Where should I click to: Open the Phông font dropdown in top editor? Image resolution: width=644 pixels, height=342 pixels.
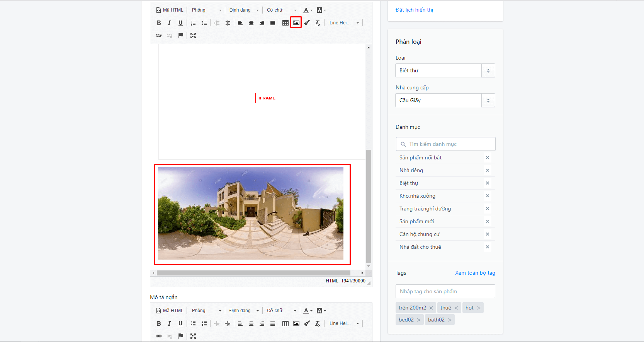(x=207, y=10)
